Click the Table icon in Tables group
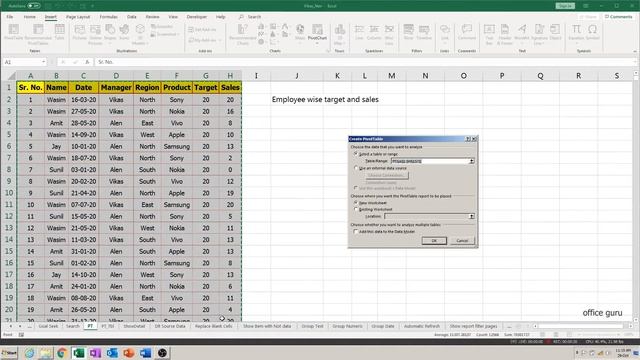640x360 pixels. click(x=60, y=32)
